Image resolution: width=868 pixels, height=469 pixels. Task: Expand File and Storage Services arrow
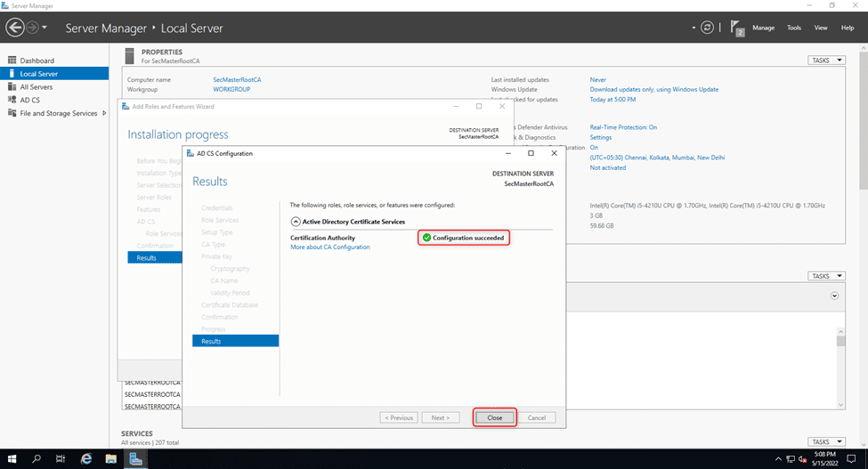tap(104, 113)
